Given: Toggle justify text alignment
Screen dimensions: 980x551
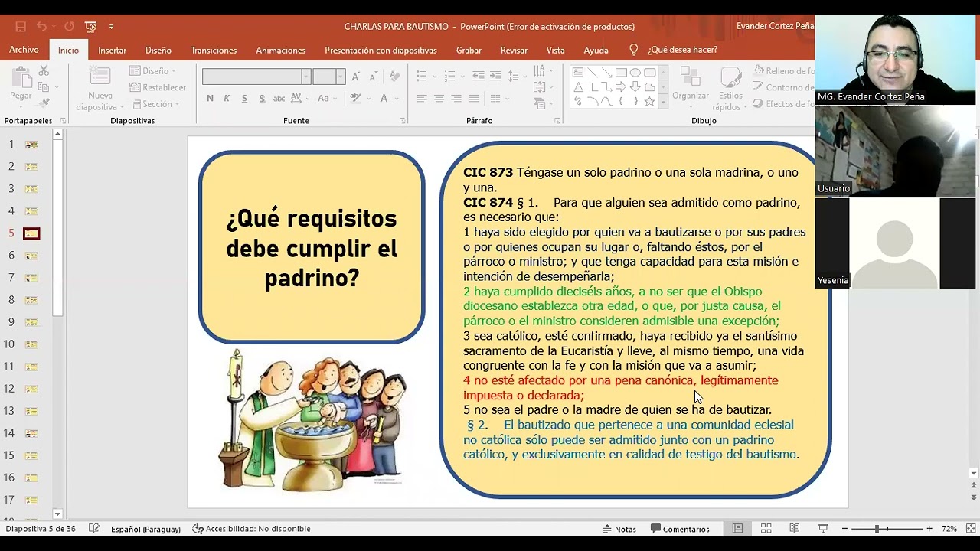Looking at the screenshot, I should (x=474, y=99).
